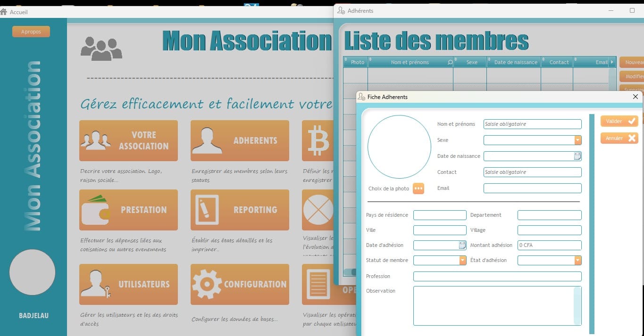Click the Email input field
This screenshot has width=644, height=336.
pyautogui.click(x=533, y=188)
